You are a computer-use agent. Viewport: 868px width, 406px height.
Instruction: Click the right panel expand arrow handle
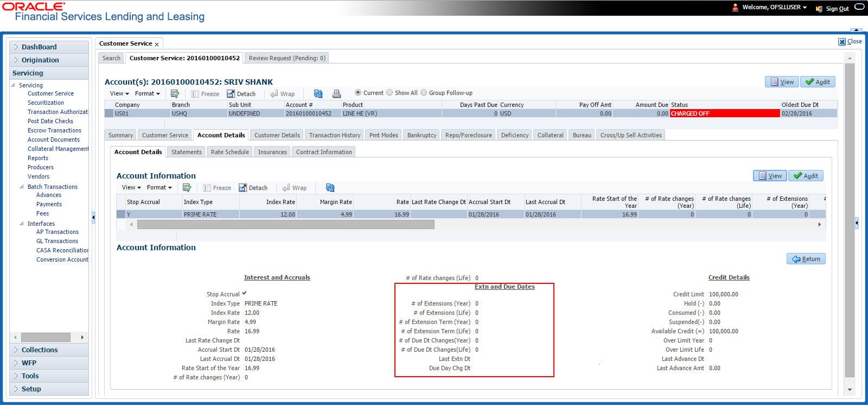coord(857,223)
